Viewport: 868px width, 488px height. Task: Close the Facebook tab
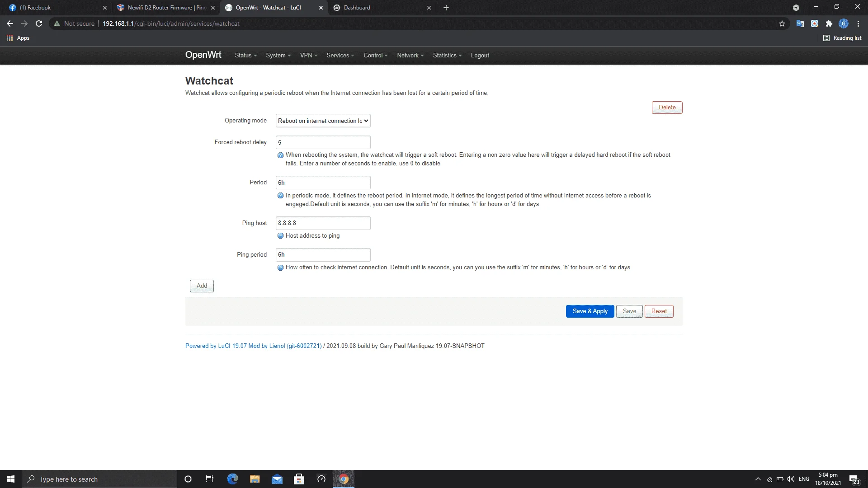pyautogui.click(x=105, y=8)
